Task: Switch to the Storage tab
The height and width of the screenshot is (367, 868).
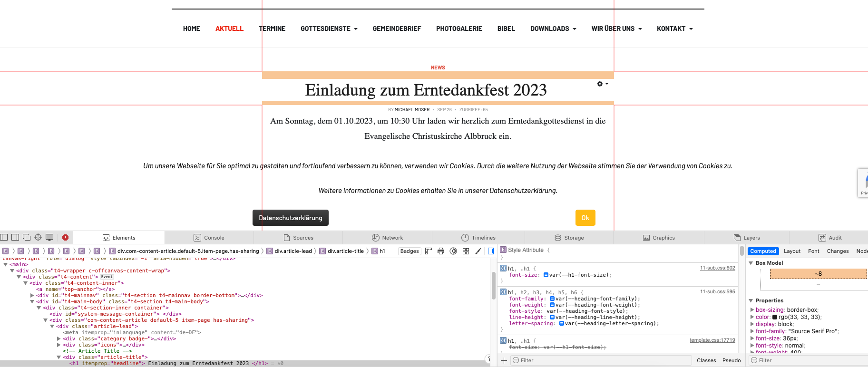Action: coord(569,238)
